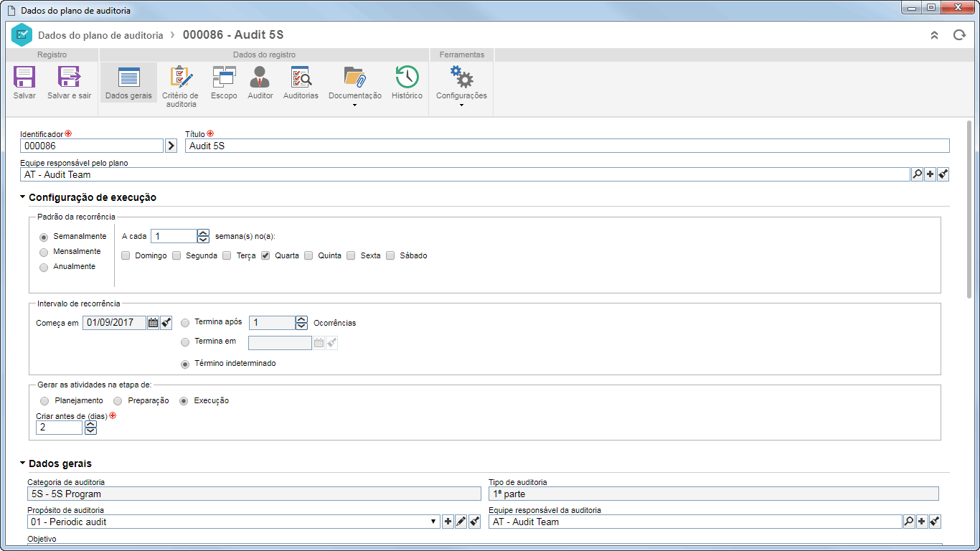This screenshot has height=551, width=980.
Task: Click Tipo de auditoria field
Action: pos(714,494)
